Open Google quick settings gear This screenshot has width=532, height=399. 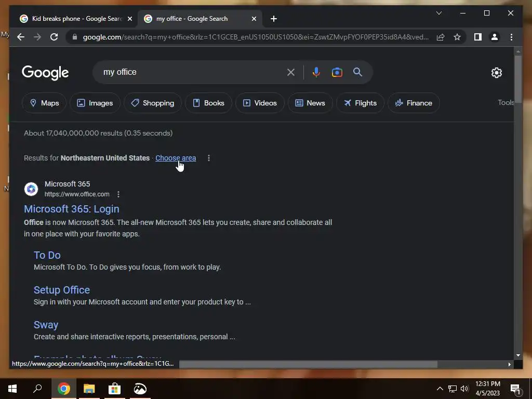[496, 72]
